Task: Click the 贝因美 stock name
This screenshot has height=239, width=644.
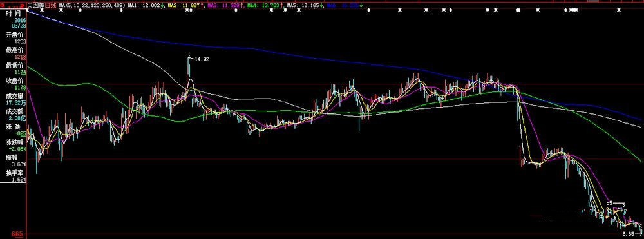Action: click(x=35, y=5)
